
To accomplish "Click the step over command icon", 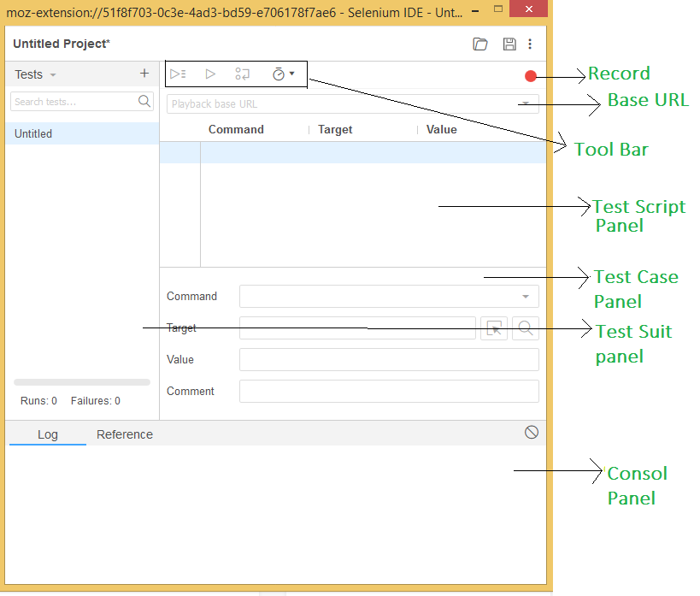I will point(243,74).
